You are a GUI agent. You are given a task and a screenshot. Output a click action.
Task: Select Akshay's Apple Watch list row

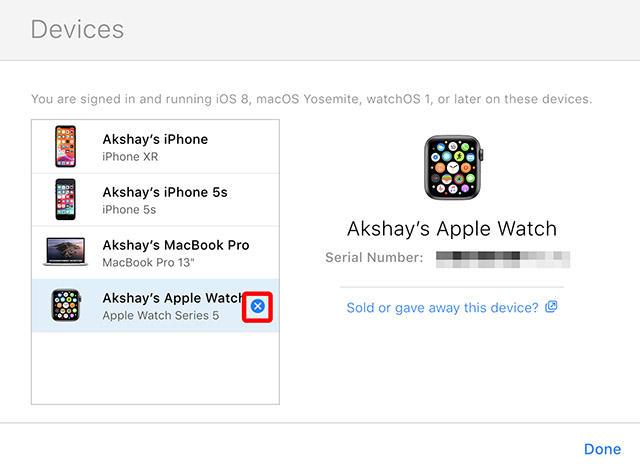click(x=156, y=306)
